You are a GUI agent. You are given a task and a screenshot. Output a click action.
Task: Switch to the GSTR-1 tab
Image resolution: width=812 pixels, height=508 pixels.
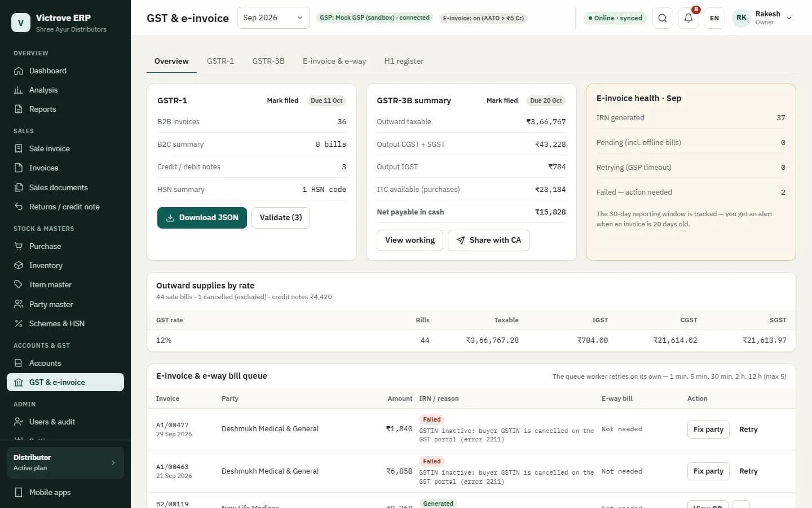coord(220,61)
